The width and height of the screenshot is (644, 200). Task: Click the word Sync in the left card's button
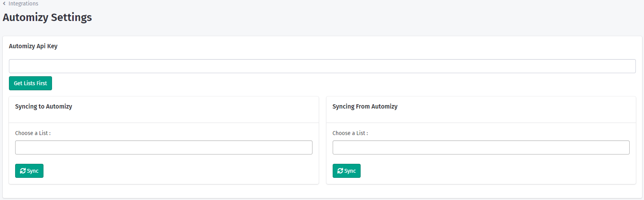(x=33, y=171)
